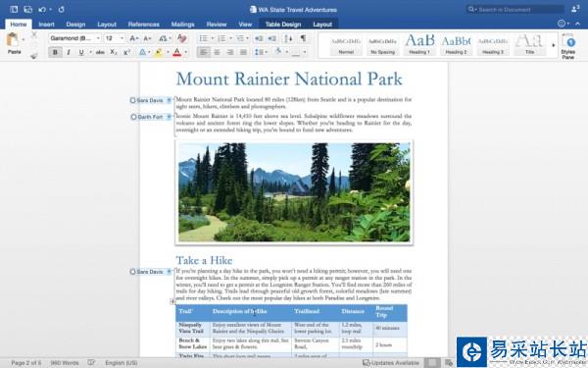The height and width of the screenshot is (368, 588).
Task: Click the Paste clipboard icon
Action: click(x=13, y=40)
